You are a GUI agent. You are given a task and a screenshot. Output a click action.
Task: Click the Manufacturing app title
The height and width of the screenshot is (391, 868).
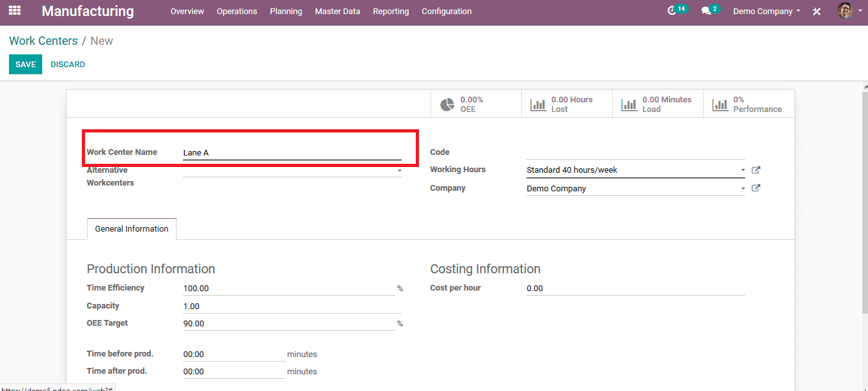tap(88, 11)
